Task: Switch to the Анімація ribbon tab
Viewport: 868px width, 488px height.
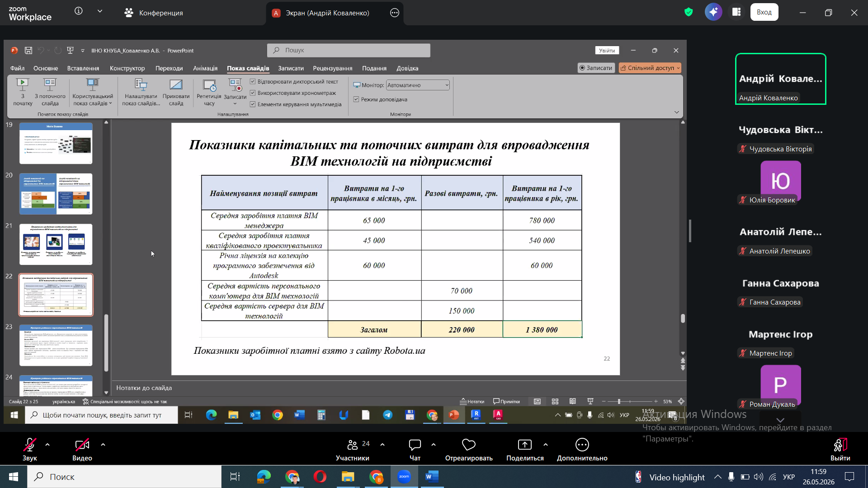Action: (x=205, y=68)
